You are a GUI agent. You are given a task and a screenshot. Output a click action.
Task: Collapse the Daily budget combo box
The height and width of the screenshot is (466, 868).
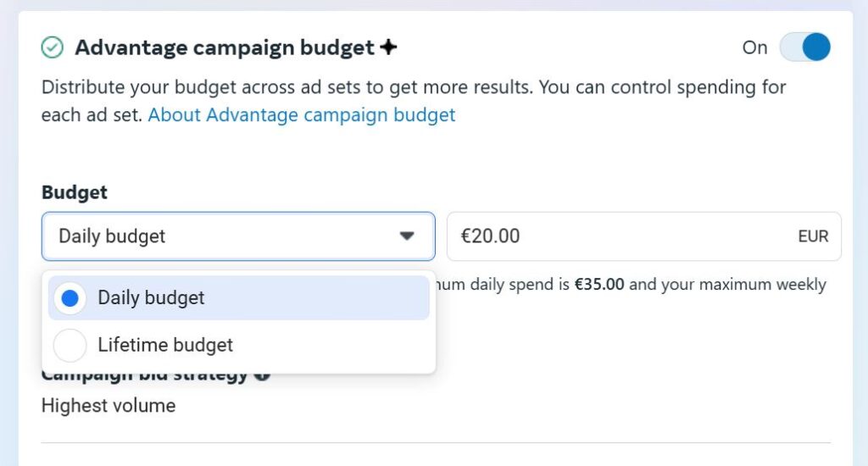point(238,236)
